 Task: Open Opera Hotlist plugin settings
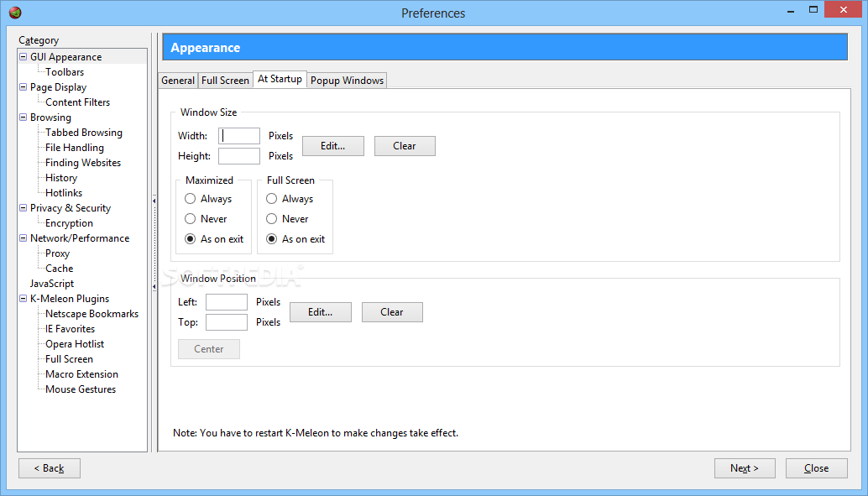[75, 344]
